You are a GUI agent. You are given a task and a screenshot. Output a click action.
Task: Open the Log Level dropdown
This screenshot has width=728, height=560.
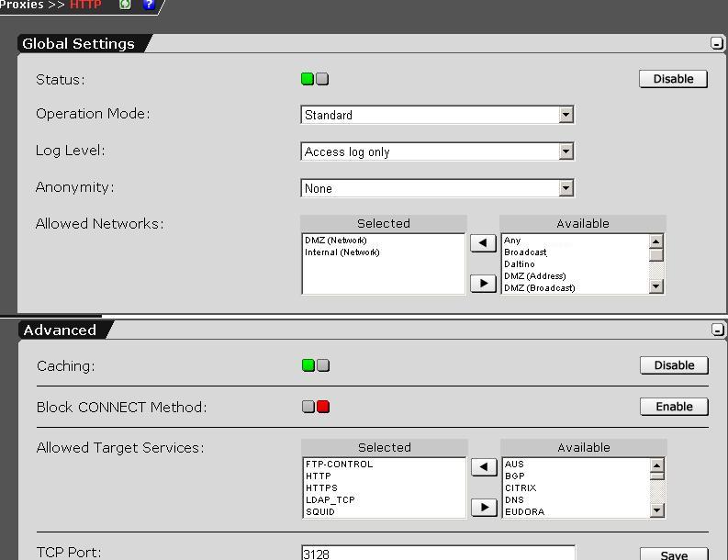click(x=566, y=151)
